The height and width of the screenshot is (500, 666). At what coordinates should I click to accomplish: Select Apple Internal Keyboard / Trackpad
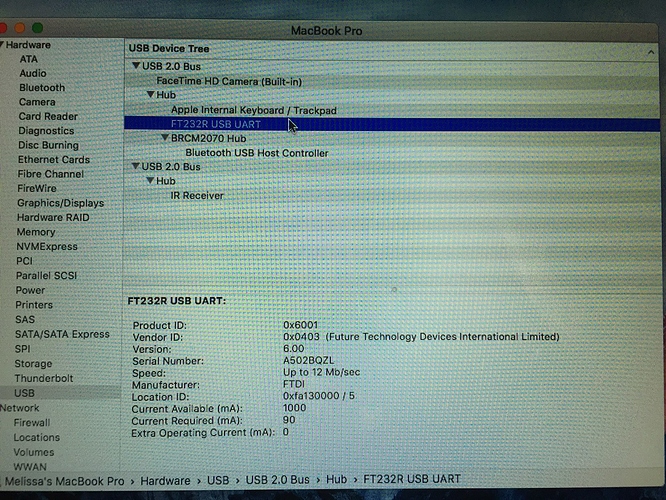(x=254, y=110)
